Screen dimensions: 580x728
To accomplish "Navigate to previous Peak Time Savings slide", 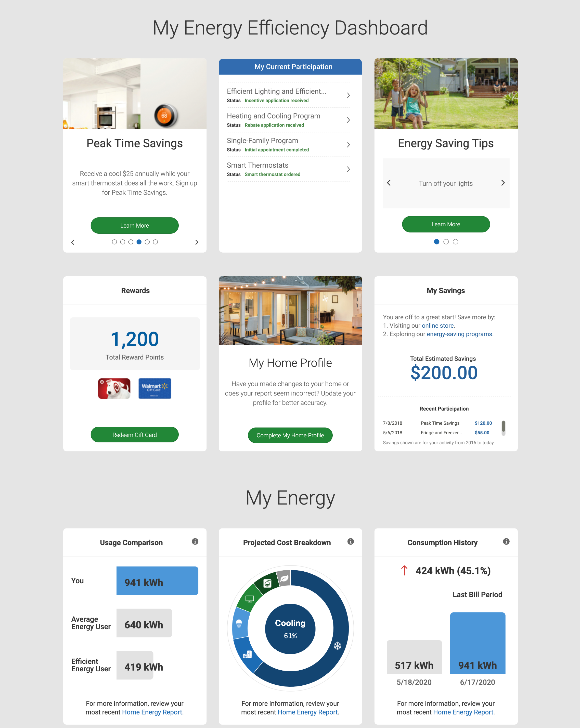I will tap(72, 242).
